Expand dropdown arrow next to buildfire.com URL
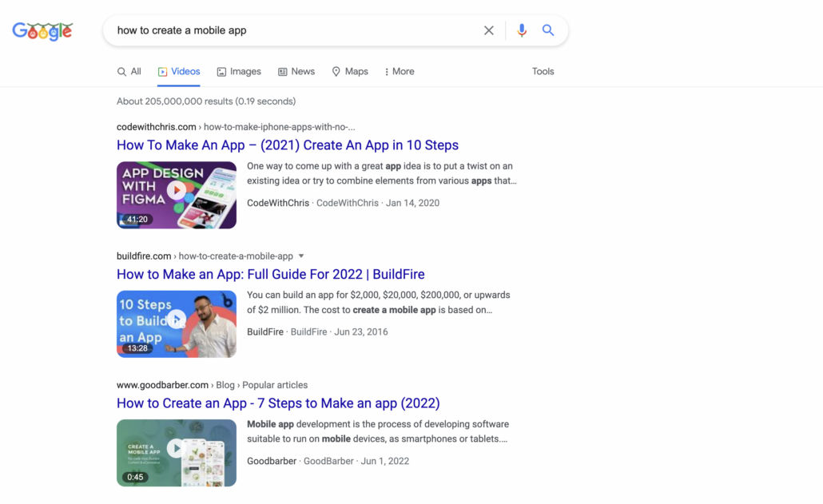The height and width of the screenshot is (504, 823). (301, 256)
